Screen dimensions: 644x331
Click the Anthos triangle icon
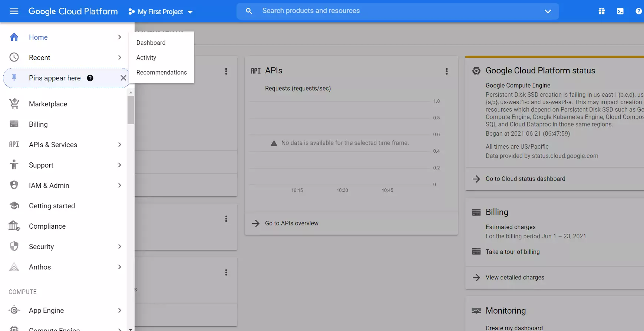14,267
